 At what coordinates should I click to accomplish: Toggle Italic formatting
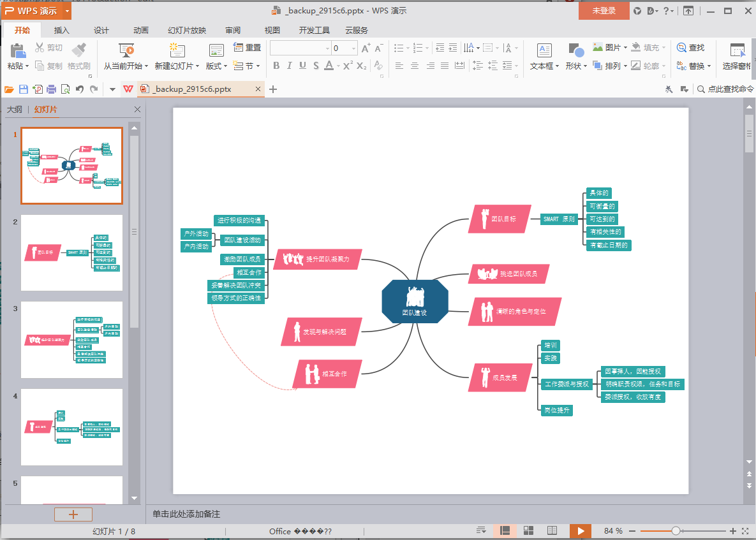[289, 66]
